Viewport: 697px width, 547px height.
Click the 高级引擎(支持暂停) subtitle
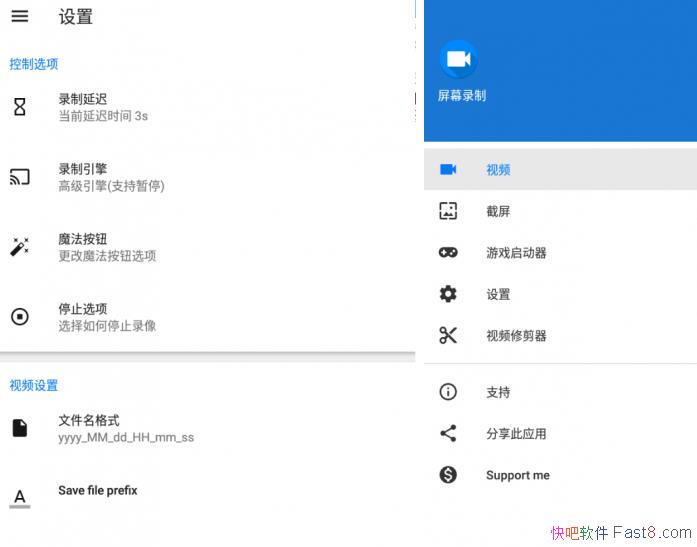[x=112, y=186]
